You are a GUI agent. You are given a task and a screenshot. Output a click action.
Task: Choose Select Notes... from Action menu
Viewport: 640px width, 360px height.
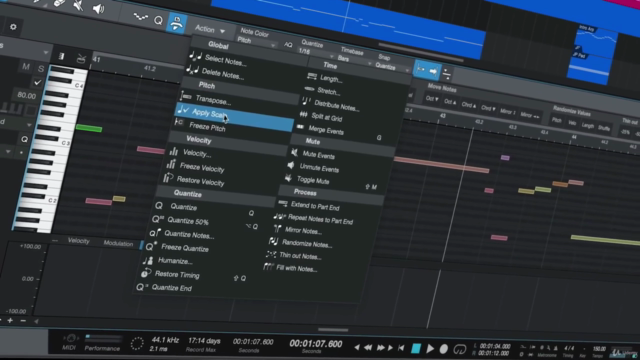tap(225, 60)
